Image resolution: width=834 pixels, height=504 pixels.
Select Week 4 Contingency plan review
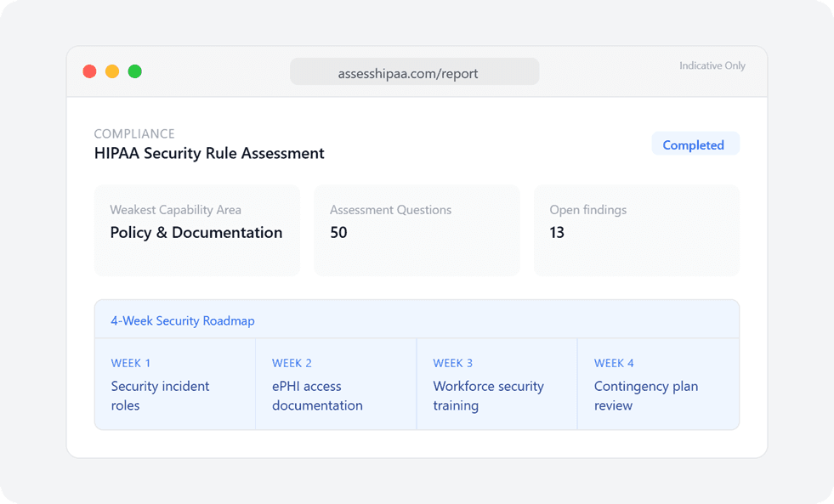click(659, 384)
